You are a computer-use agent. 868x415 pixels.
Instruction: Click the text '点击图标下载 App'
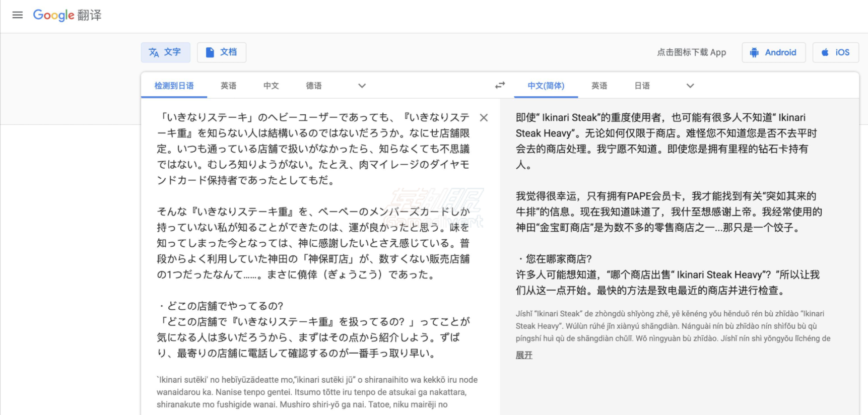pyautogui.click(x=692, y=52)
